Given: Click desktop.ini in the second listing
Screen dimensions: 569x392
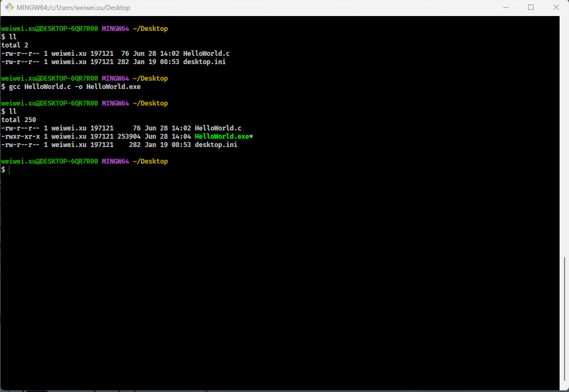Looking at the screenshot, I should pyautogui.click(x=216, y=145).
